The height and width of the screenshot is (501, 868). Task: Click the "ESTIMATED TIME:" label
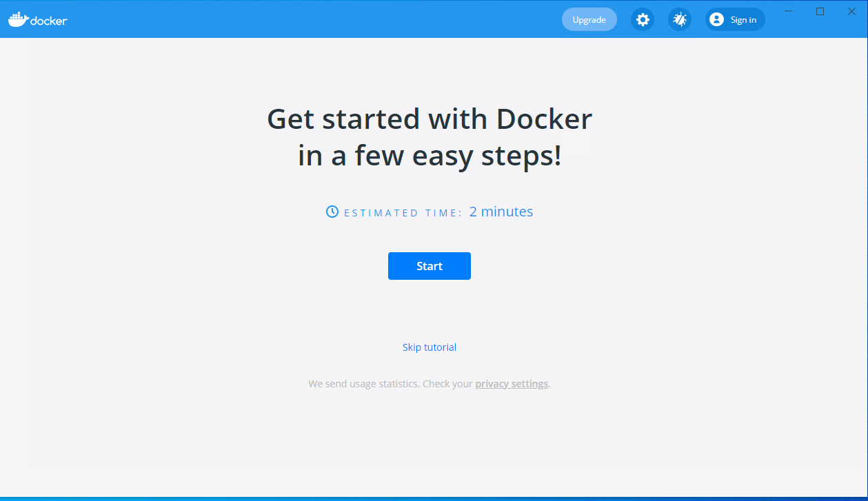(x=403, y=213)
